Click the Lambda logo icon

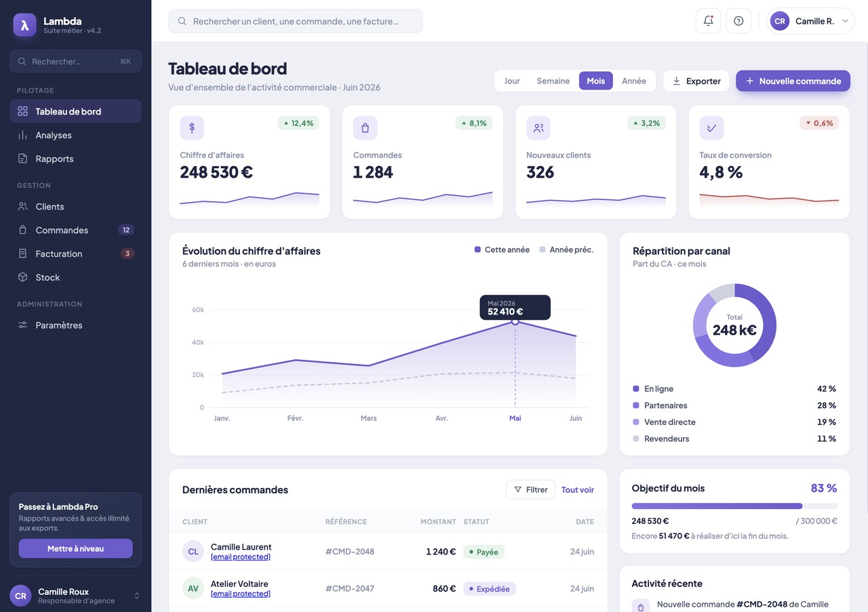24,25
